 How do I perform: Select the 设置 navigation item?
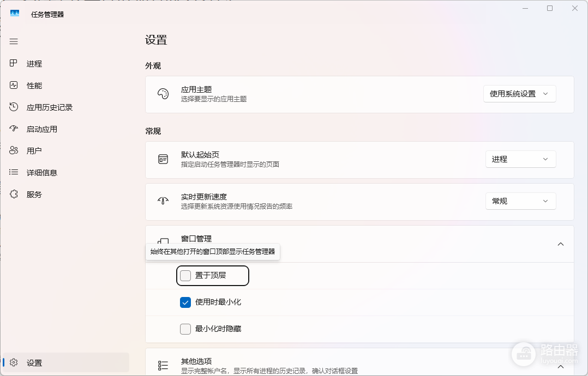(x=66, y=362)
